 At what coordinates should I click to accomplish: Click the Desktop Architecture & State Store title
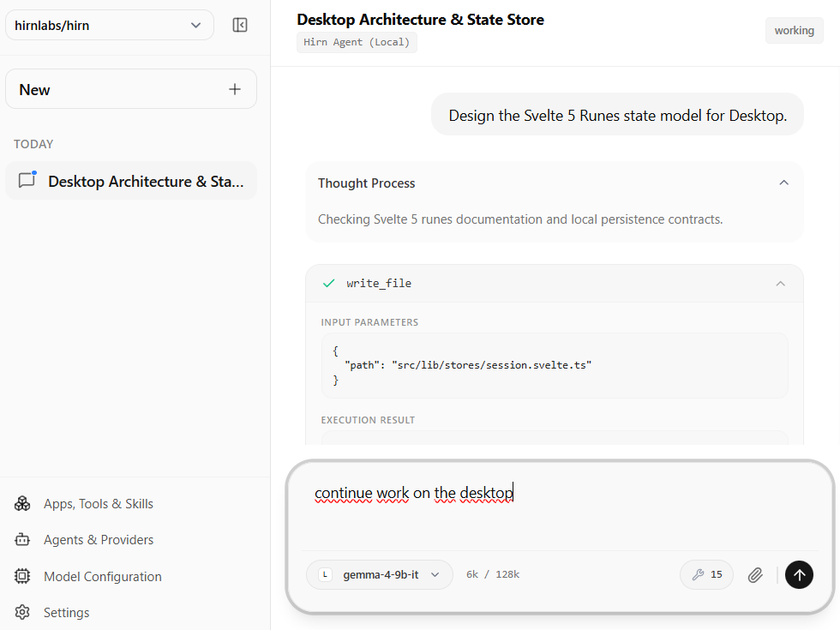click(420, 19)
